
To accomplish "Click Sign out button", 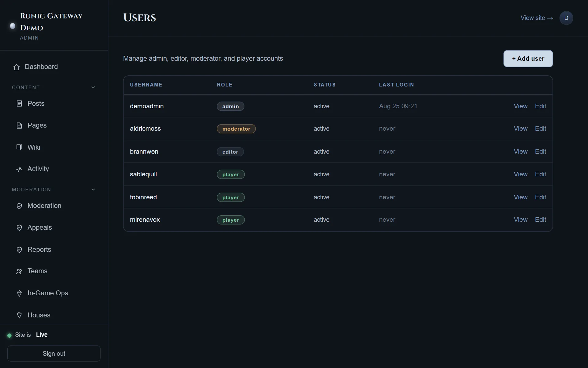I will (x=54, y=354).
